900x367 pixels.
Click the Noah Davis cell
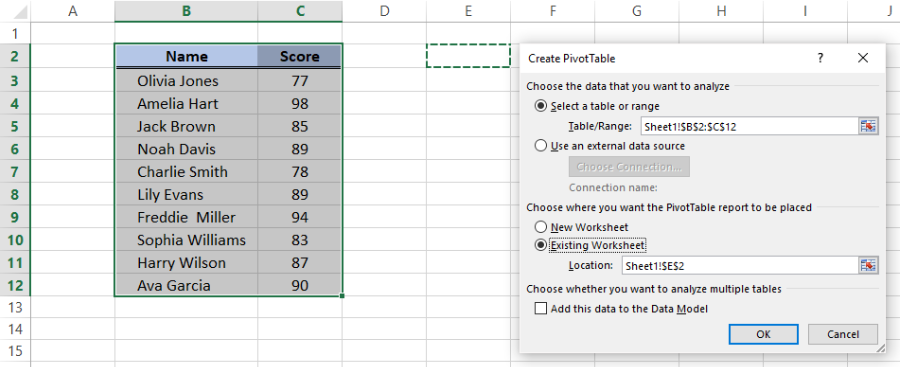coord(186,149)
